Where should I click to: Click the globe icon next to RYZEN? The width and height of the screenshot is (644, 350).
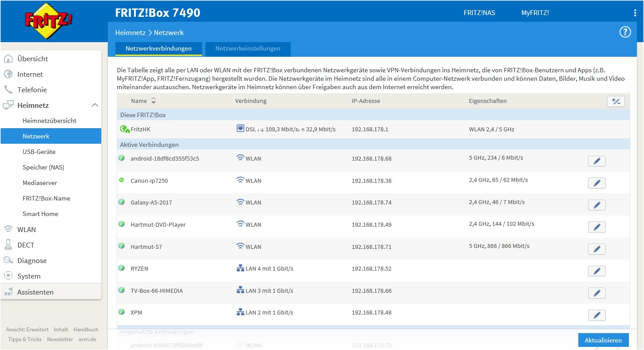[121, 268]
